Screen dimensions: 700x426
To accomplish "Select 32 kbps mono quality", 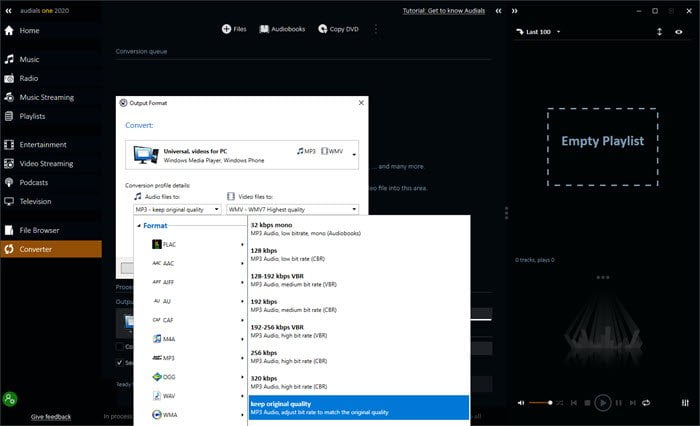I will [359, 229].
